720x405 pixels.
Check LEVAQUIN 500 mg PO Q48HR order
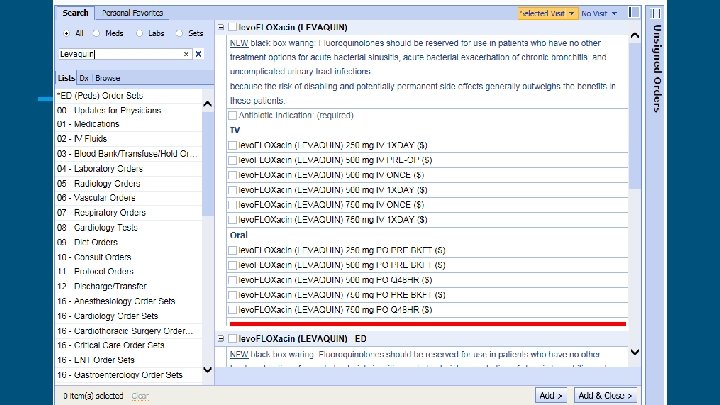[x=233, y=280]
